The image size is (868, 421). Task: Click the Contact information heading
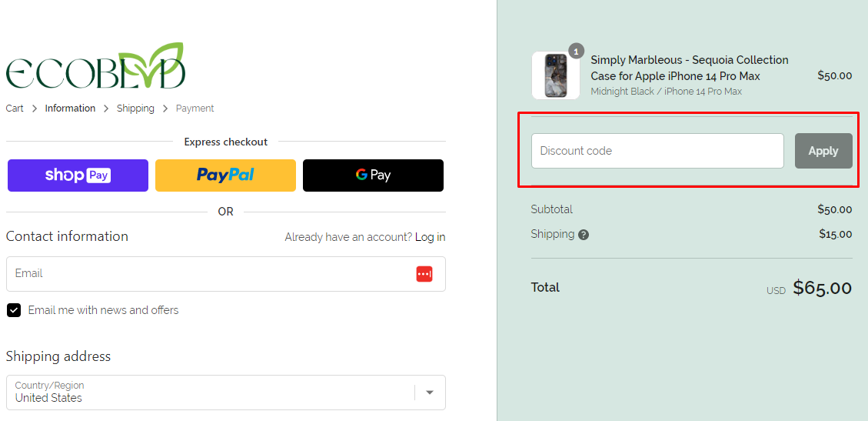pos(67,236)
